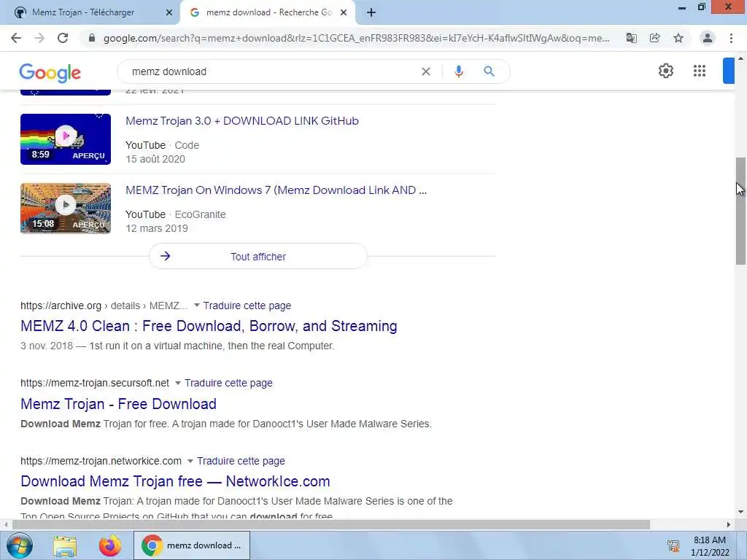
Task: Reload the current page
Action: point(63,38)
